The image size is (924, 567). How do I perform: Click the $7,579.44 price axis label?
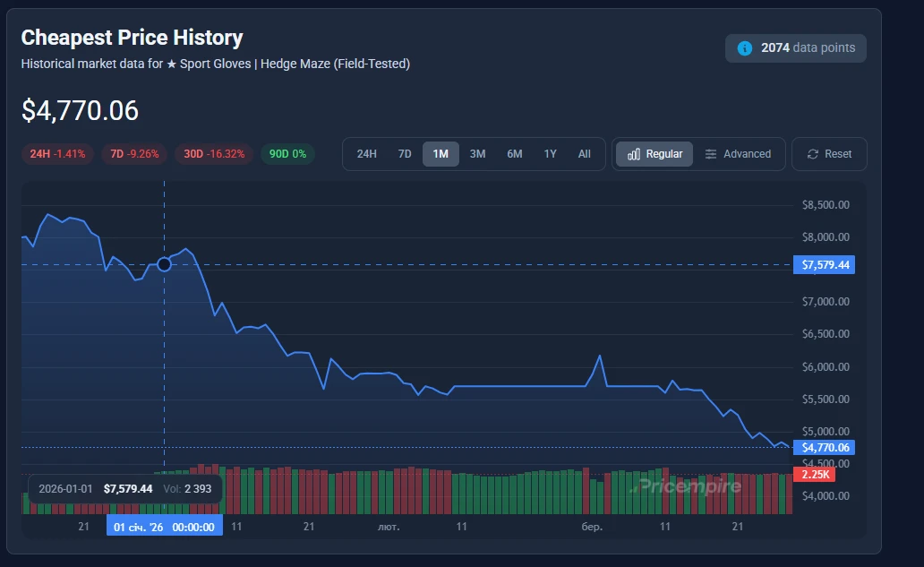[824, 265]
